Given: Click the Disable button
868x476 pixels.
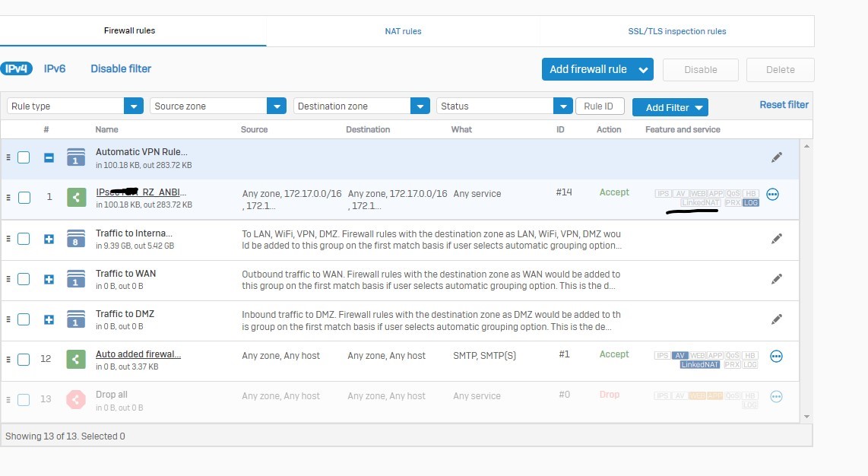Looking at the screenshot, I should click(x=700, y=70).
